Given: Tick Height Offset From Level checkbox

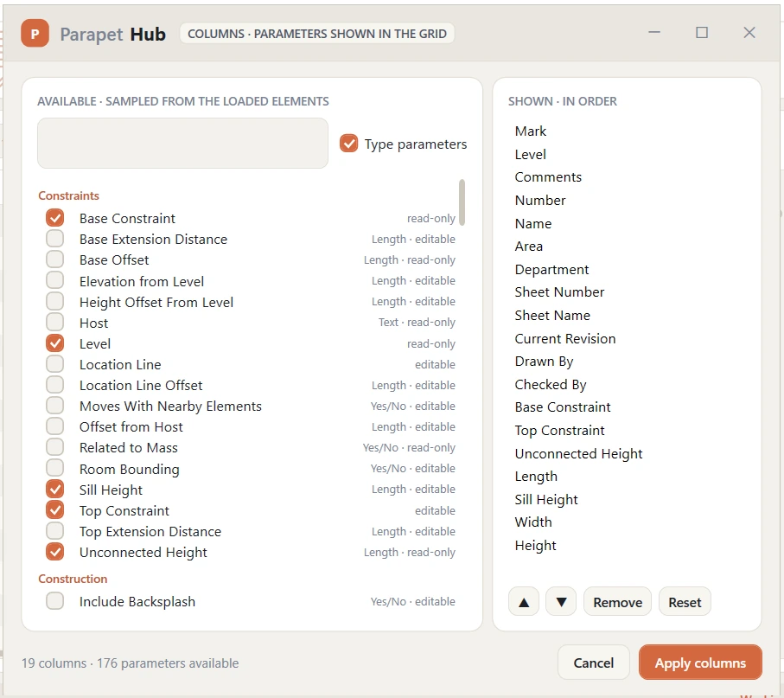Looking at the screenshot, I should [55, 301].
